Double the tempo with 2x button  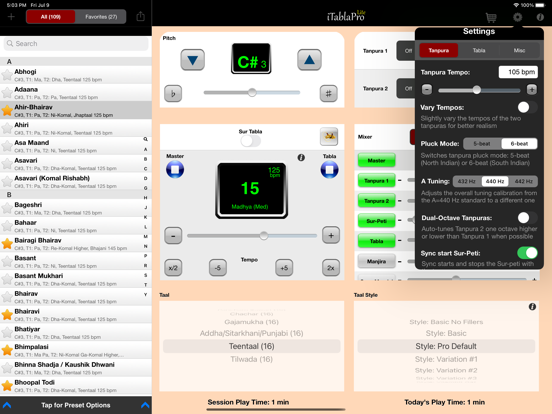click(331, 268)
